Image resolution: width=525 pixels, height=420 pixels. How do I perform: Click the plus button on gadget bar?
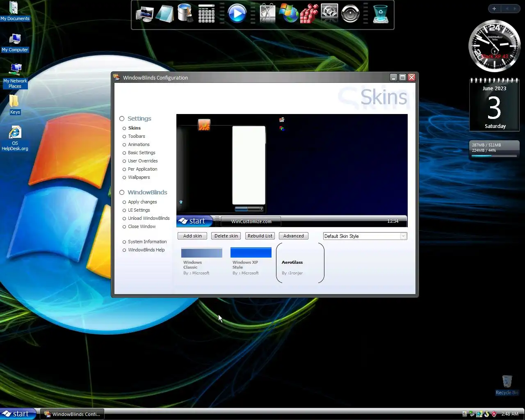click(x=494, y=9)
